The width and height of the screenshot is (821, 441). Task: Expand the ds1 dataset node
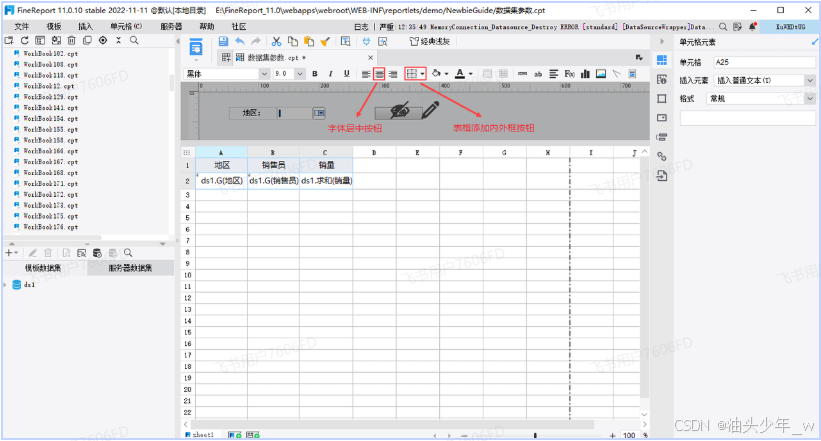click(5, 285)
